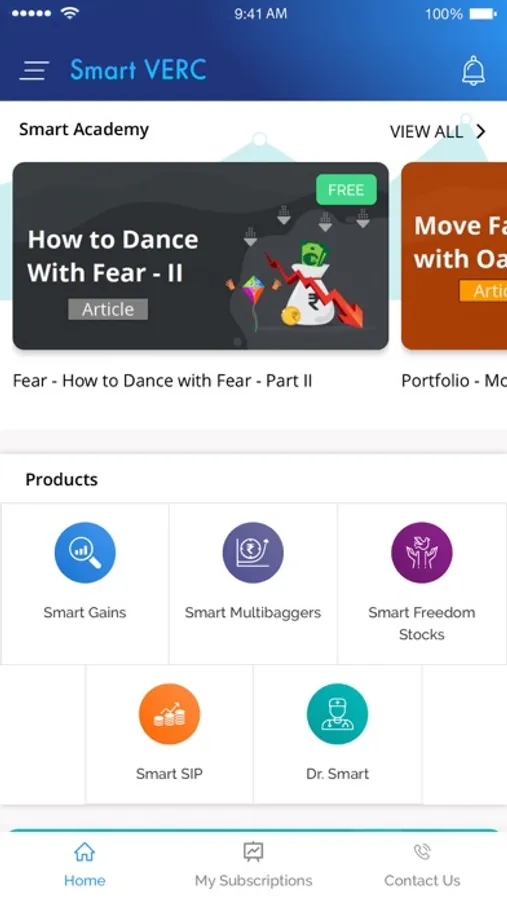507x900 pixels.
Task: Click the Fear - Part II caption
Action: click(162, 381)
